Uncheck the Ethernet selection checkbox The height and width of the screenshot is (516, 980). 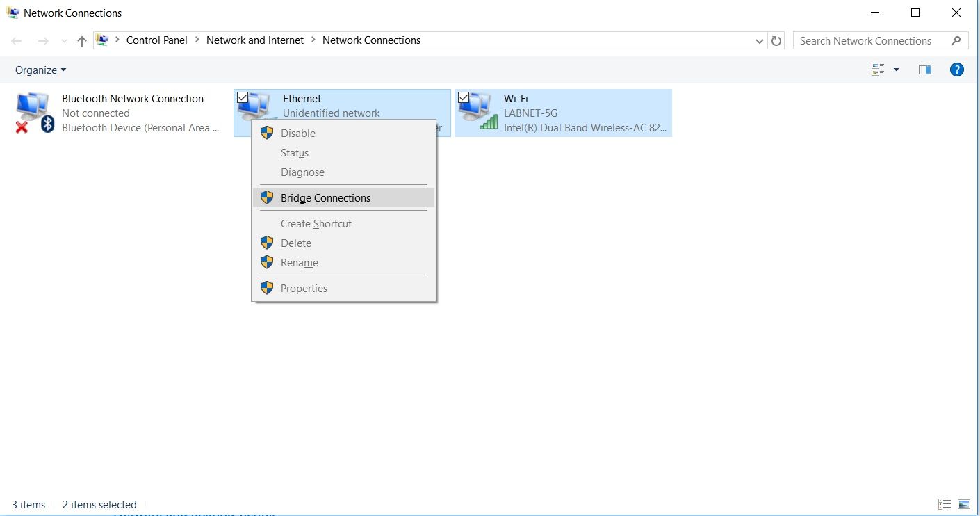click(243, 97)
